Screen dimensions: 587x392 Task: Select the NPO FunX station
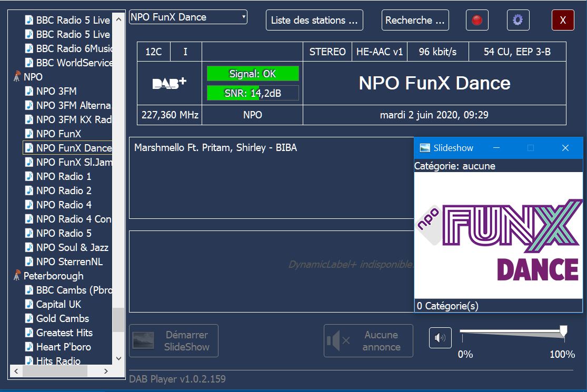coord(59,134)
